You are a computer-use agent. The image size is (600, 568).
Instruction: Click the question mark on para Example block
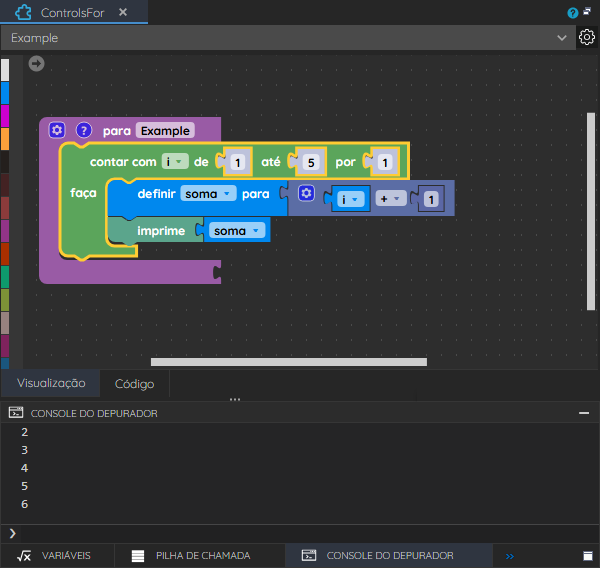[x=84, y=130]
